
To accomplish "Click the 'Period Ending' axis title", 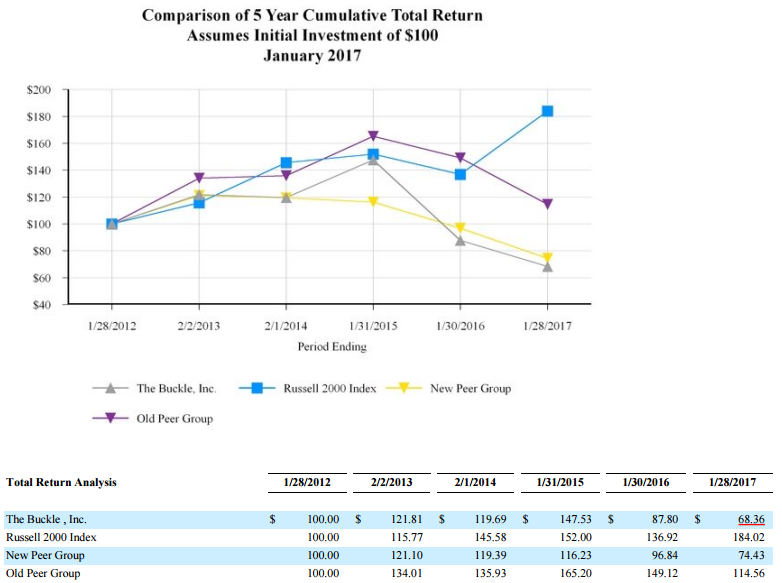I will [332, 347].
